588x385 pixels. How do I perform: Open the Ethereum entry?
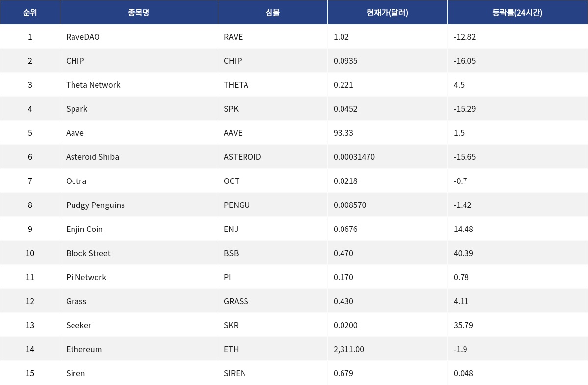pos(84,349)
